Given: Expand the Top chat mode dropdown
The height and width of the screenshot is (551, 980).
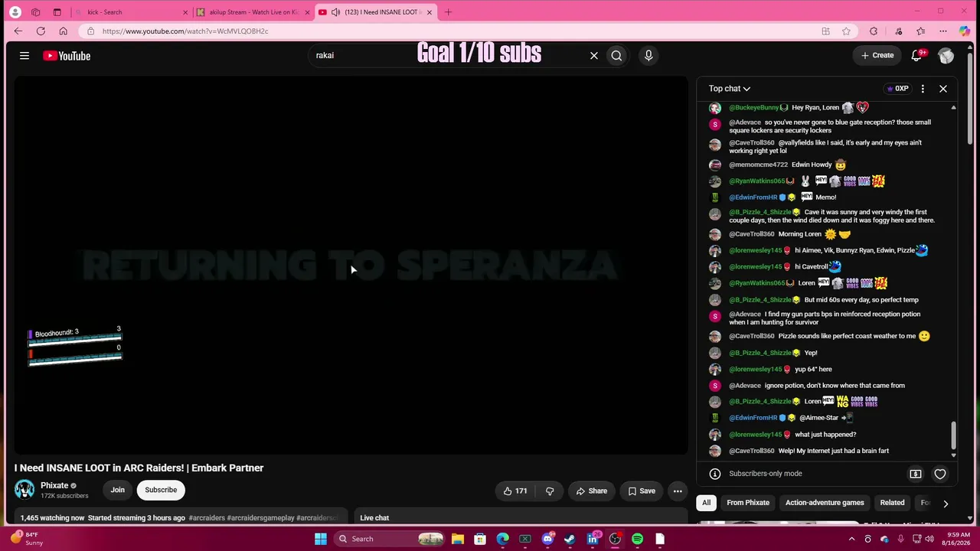Looking at the screenshot, I should (x=730, y=89).
